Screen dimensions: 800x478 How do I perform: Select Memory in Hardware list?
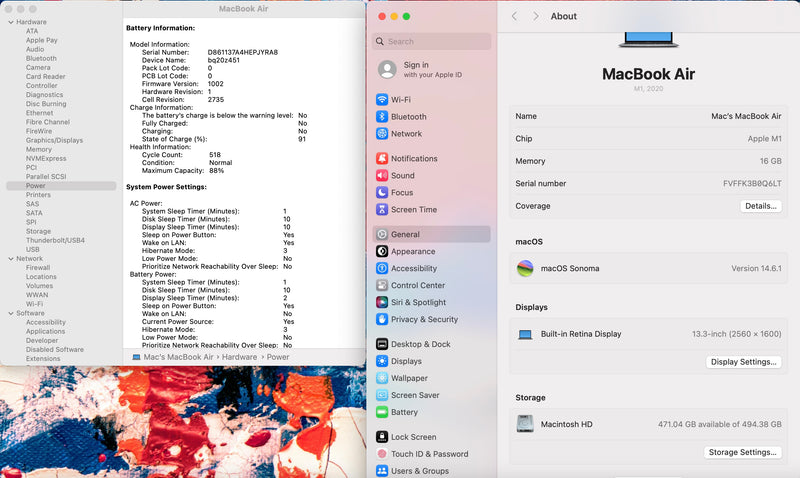pos(39,149)
